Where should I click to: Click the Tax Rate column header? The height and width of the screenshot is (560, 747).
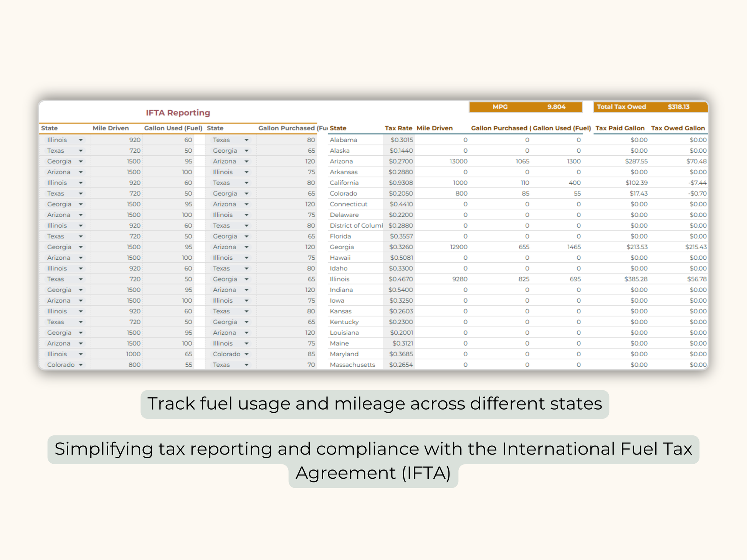(398, 128)
